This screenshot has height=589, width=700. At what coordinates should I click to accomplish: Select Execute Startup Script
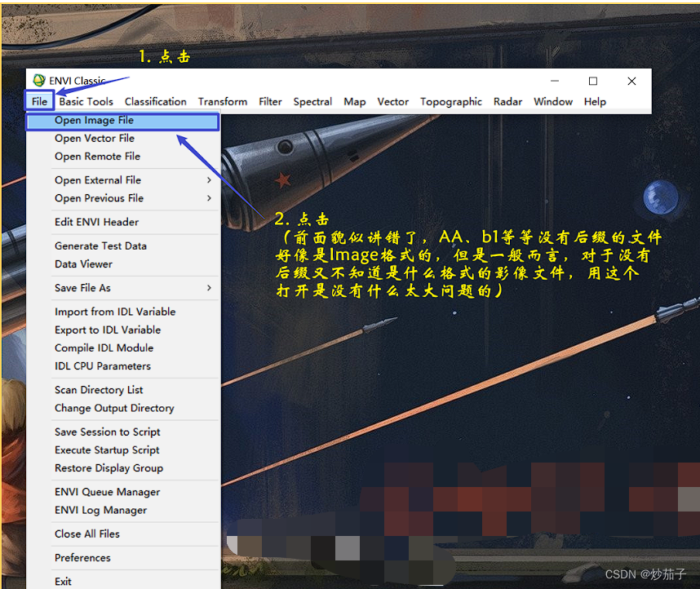122,450
